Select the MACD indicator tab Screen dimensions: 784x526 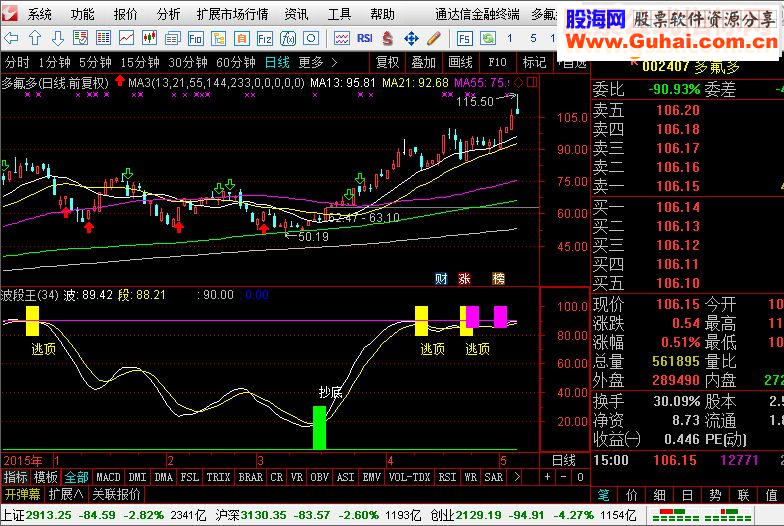pos(108,477)
